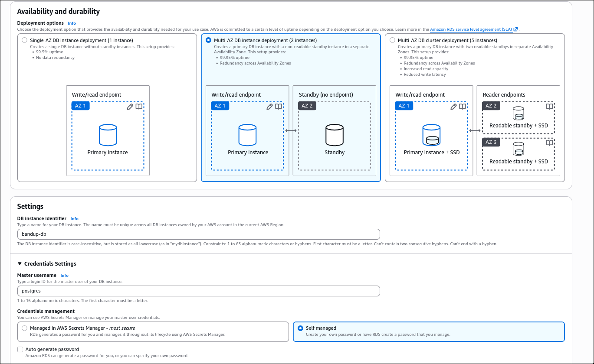Image resolution: width=594 pixels, height=364 pixels.
Task: Open Info link next to DB instance identifier
Action: (74, 219)
